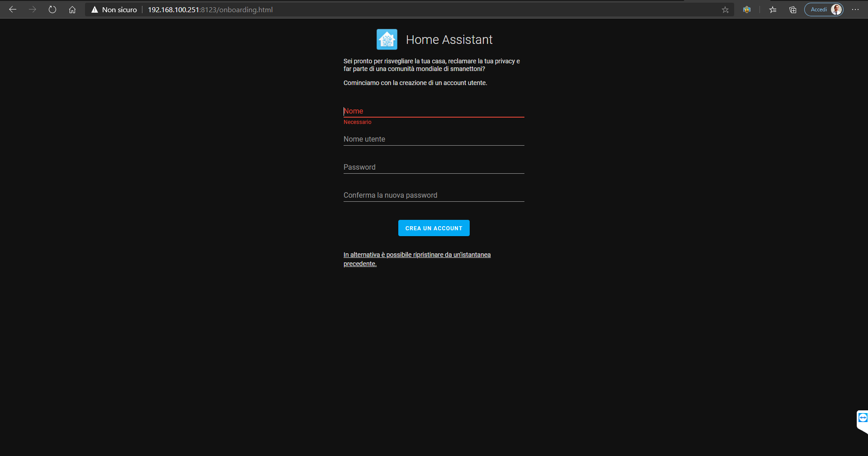Click the Nome utente field
This screenshot has height=456, width=868.
point(434,139)
